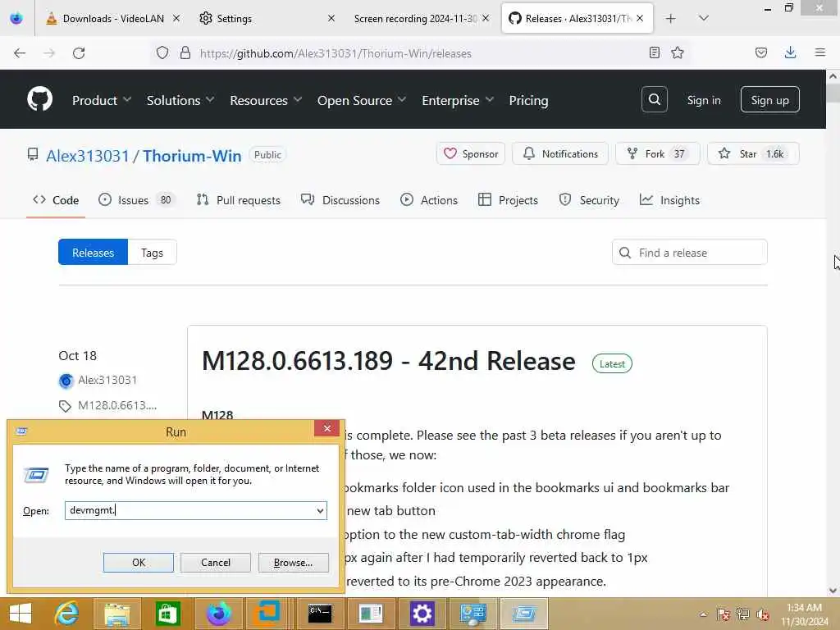Click the padlock site info icon
840x630 pixels.
[x=185, y=53]
